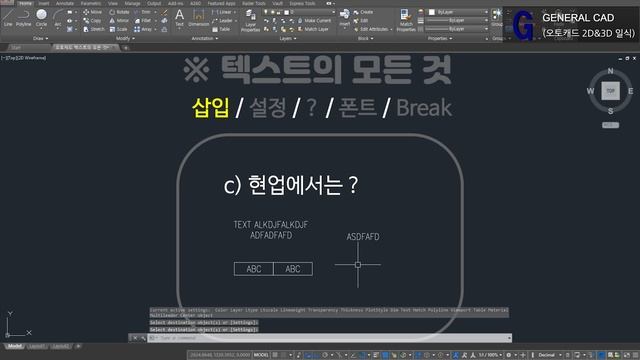The width and height of the screenshot is (640, 360).
Task: Switch to the Model layout tab
Action: 15,347
